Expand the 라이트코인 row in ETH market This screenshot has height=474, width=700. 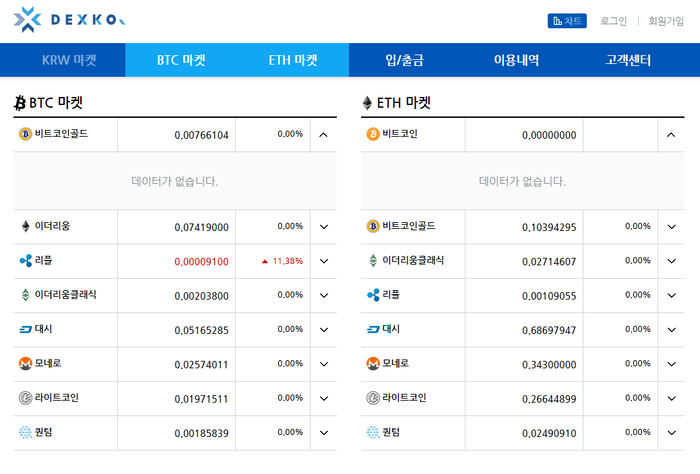(x=671, y=399)
